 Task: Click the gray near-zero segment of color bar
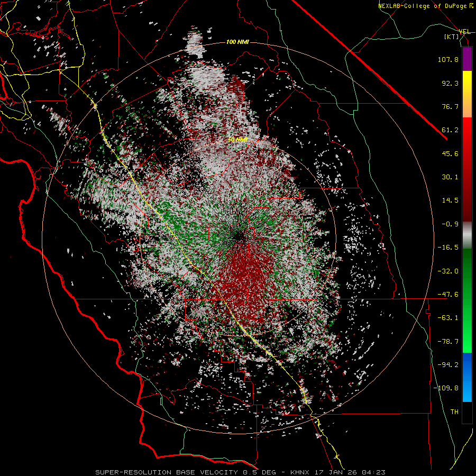467,235
